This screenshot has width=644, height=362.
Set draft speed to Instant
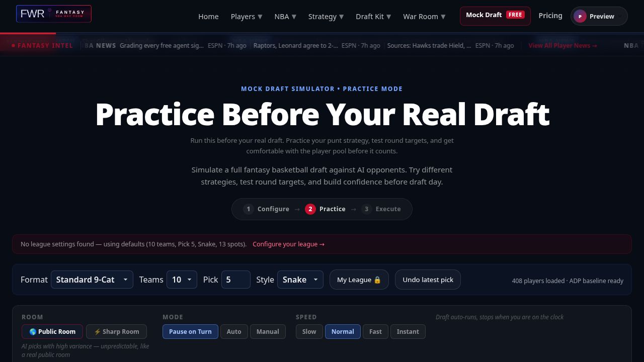[x=408, y=331]
